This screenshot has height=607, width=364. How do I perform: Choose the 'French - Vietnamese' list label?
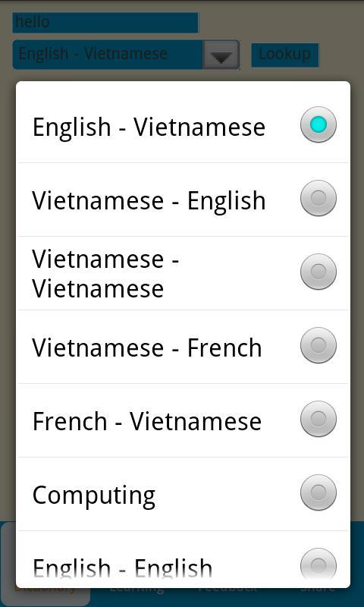click(x=147, y=421)
